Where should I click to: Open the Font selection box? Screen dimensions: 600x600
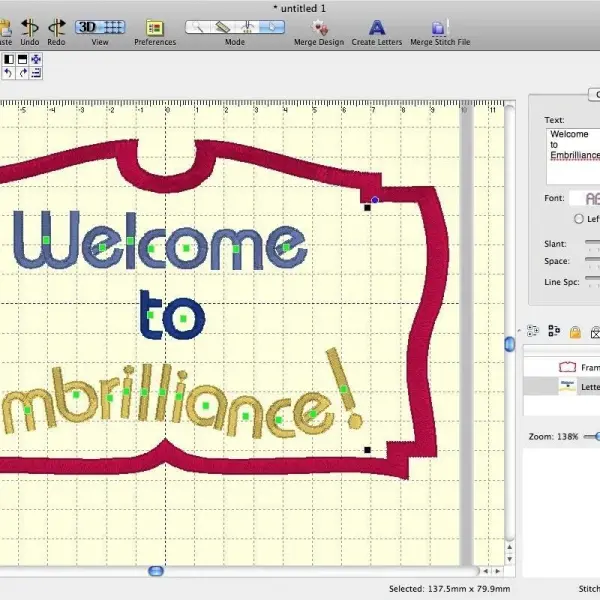[x=585, y=198]
